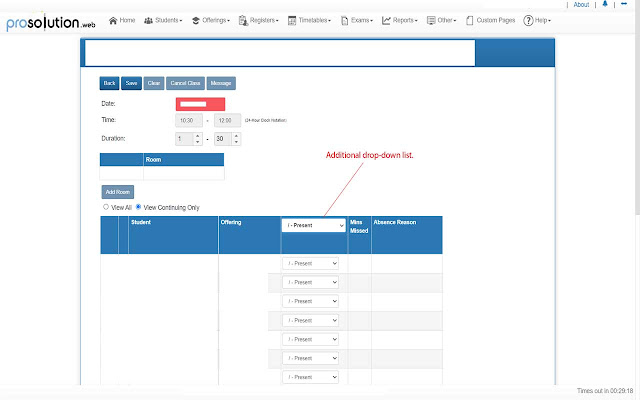Click the session timeout countdown text

(605, 391)
